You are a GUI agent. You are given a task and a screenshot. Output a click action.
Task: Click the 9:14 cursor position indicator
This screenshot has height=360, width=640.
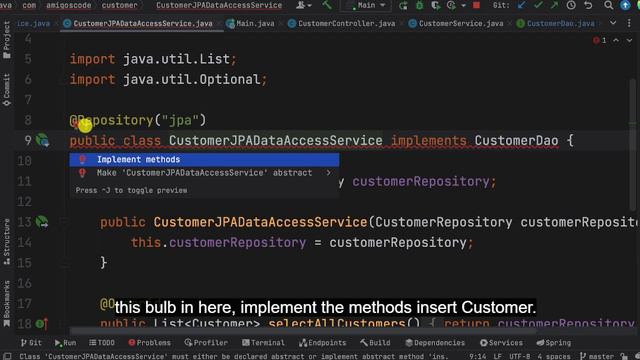point(478,356)
